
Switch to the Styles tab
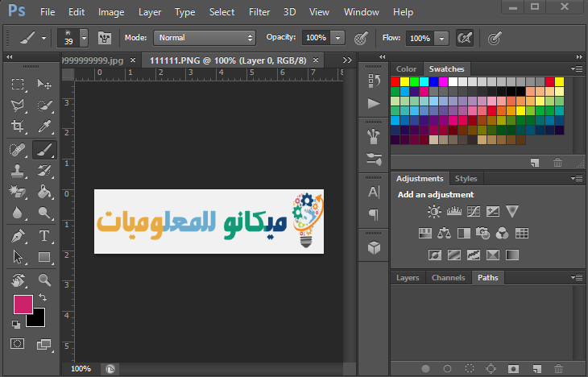point(466,179)
